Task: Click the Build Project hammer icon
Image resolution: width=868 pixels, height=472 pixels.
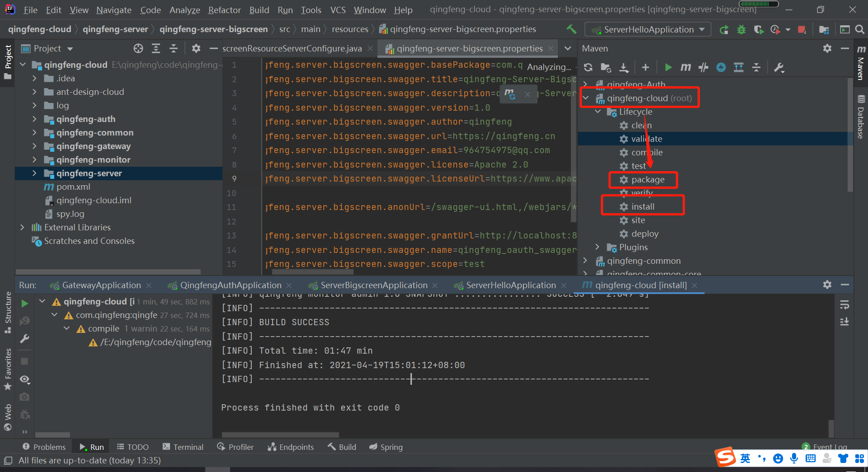Action: tap(571, 29)
